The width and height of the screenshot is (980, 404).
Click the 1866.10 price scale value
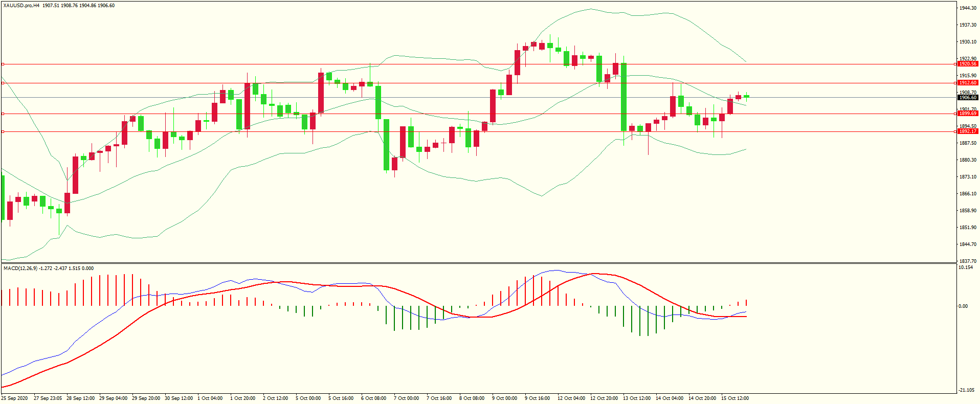(967, 194)
